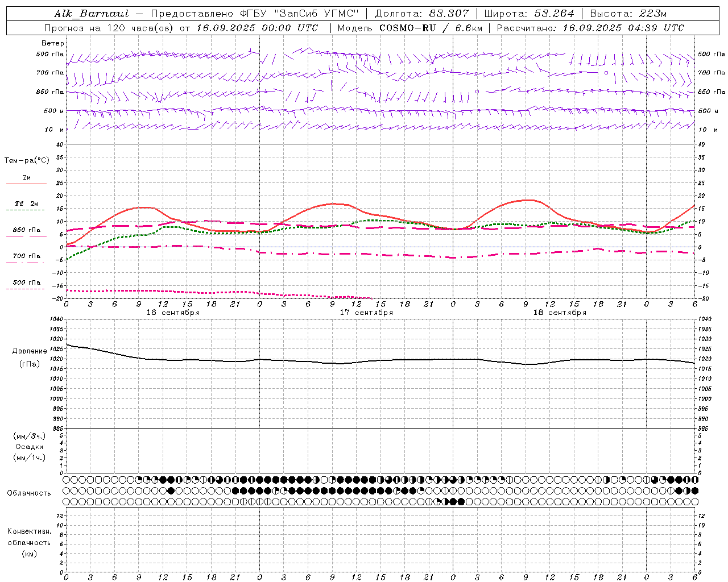Click the (км) unit under convective cloudiness
728x582 pixels.
(x=30, y=554)
